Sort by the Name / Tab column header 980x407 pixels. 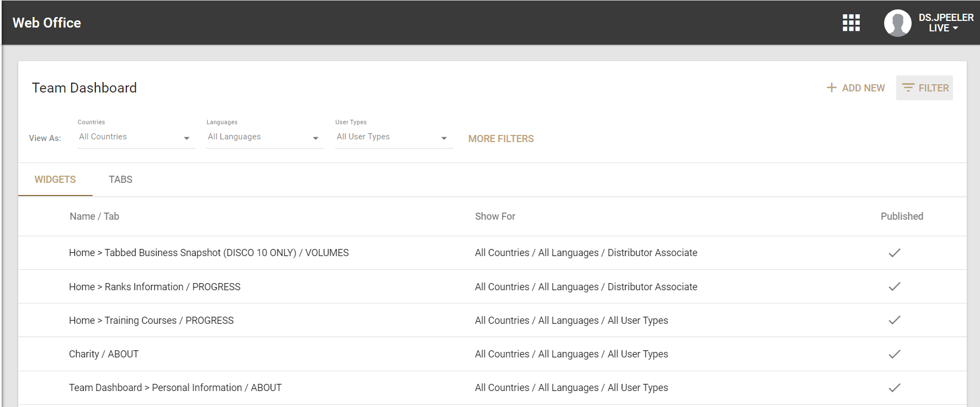(94, 216)
